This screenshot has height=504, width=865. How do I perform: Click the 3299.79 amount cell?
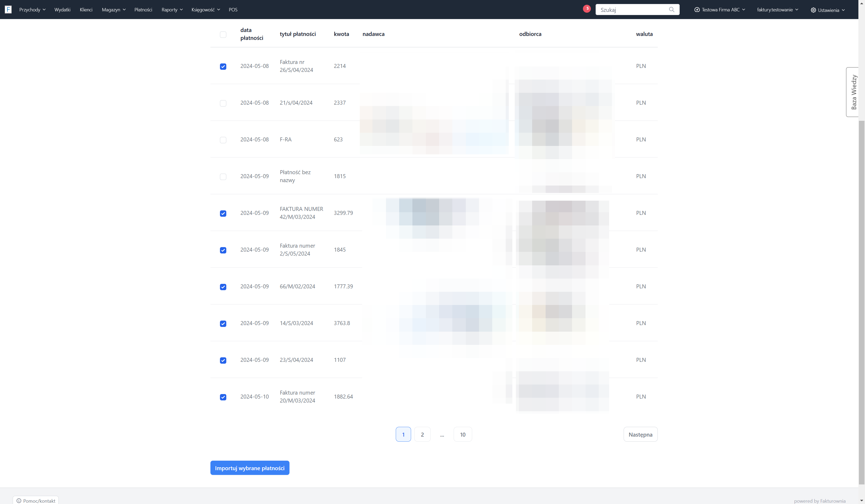(343, 213)
